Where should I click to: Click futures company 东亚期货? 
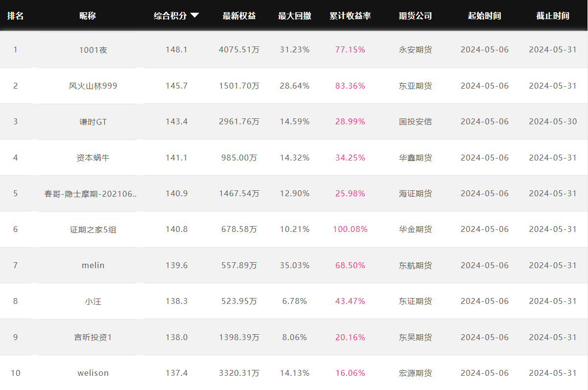[415, 86]
